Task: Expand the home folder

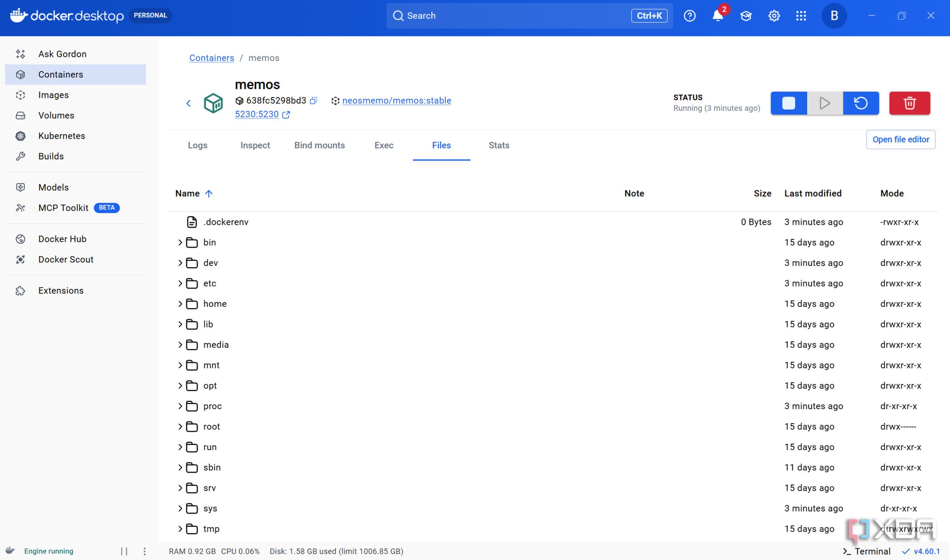Action: 180,304
